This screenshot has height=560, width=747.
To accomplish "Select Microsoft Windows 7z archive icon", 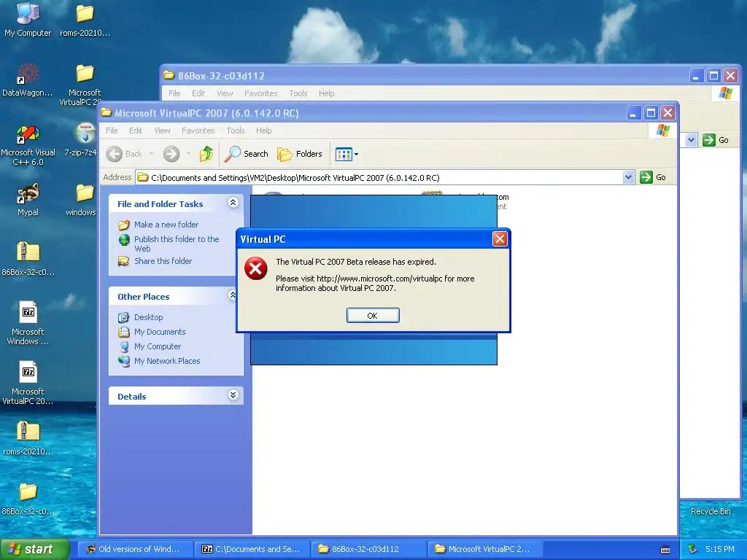I will coord(28,323).
